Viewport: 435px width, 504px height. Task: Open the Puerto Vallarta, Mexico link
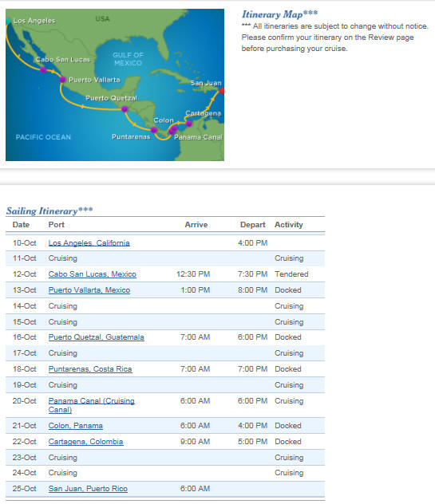[x=89, y=290]
